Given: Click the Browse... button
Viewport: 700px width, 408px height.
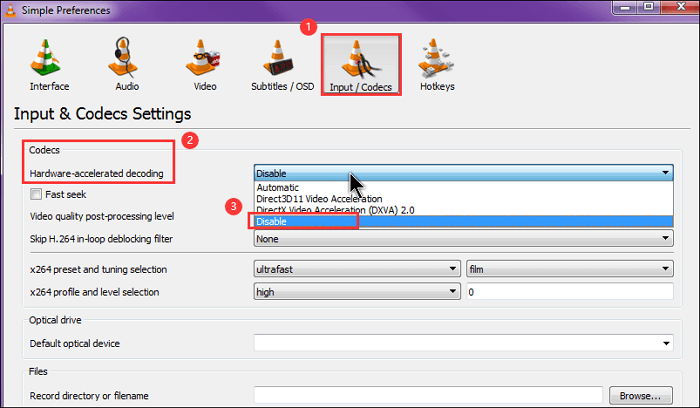Looking at the screenshot, I should (641, 396).
